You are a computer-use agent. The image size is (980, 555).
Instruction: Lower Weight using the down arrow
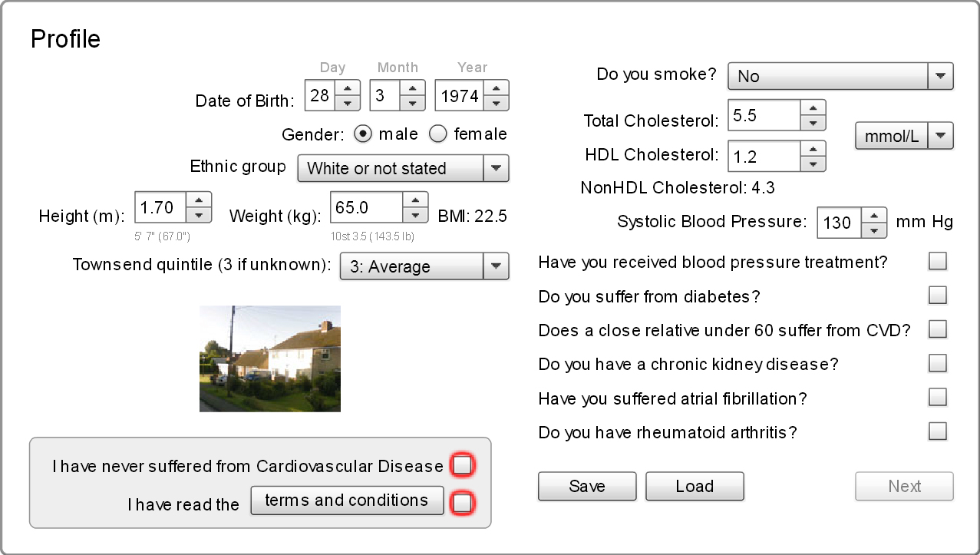pyautogui.click(x=416, y=215)
